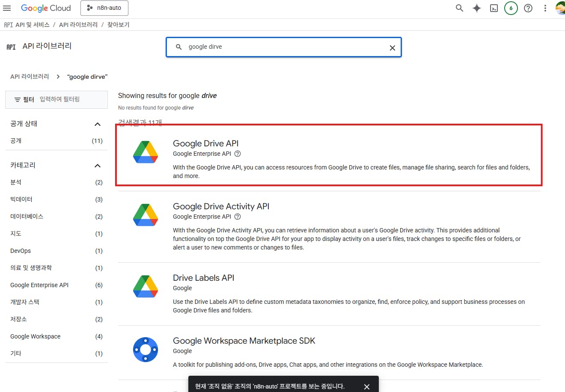Open notifications badge showing 6
This screenshot has height=392, width=565.
pos(511,8)
